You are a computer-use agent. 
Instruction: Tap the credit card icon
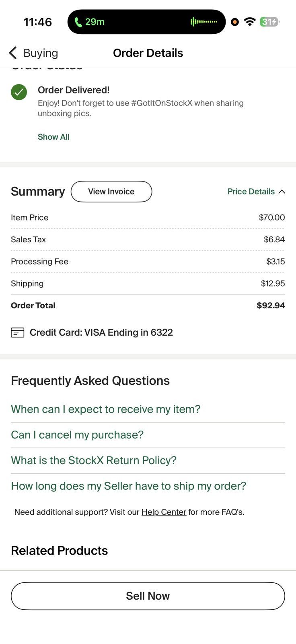click(x=18, y=332)
